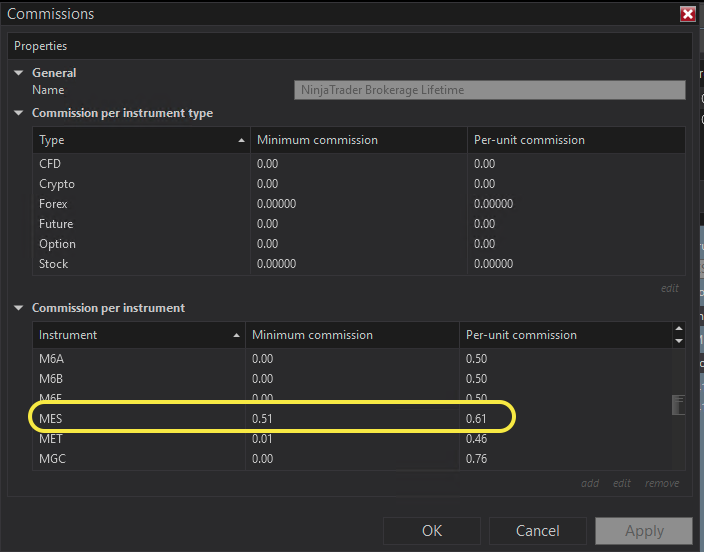
Task: Sort instruments using Instrument column arrow
Action: click(236, 335)
